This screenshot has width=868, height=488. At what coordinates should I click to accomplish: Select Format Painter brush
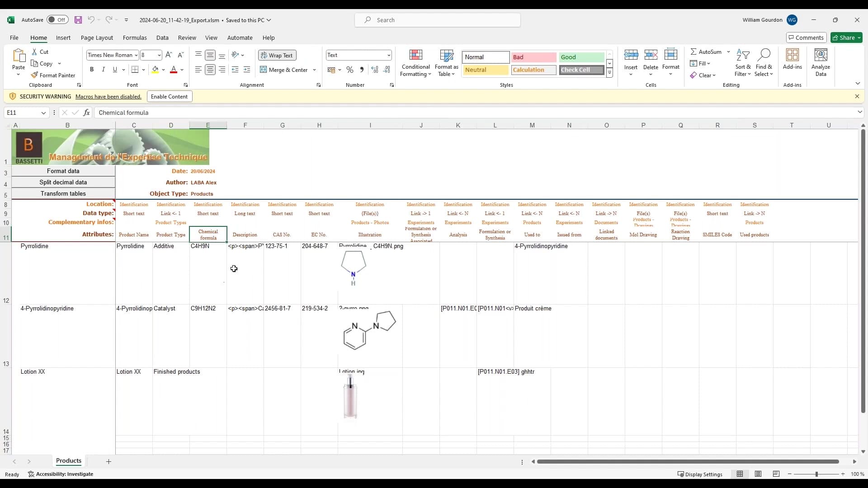pyautogui.click(x=53, y=75)
